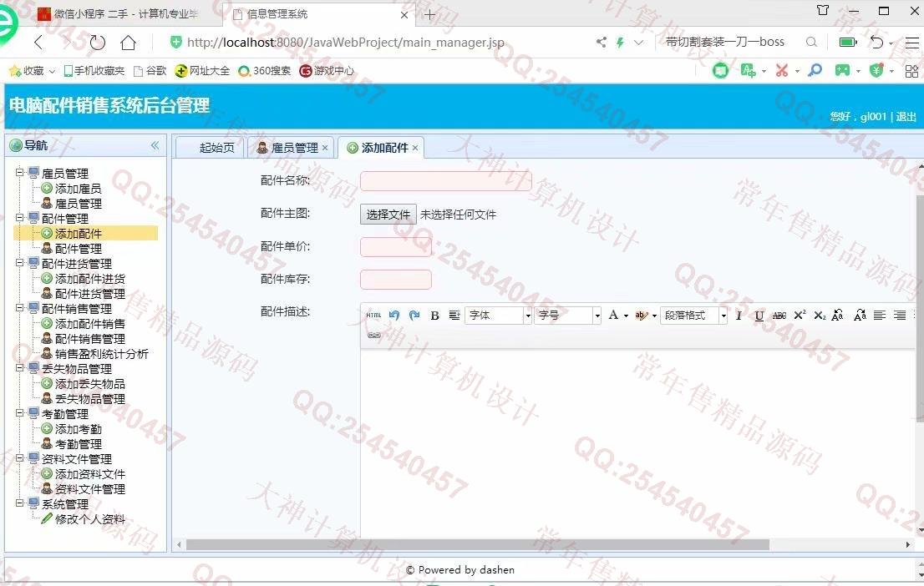The image size is (924, 586).
Task: Open the 段落格式 paragraph format dropdown
Action: click(693, 315)
